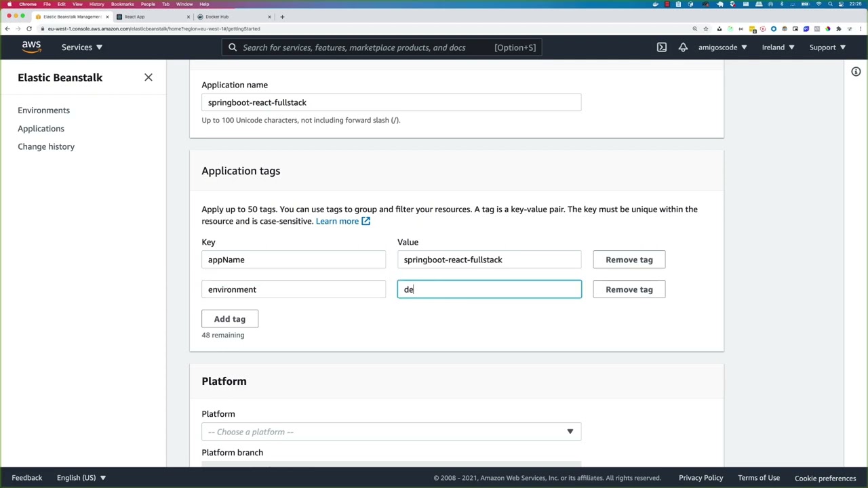The width and height of the screenshot is (868, 488).
Task: Click the Docker whale menu bar icon
Action: (x=655, y=4)
